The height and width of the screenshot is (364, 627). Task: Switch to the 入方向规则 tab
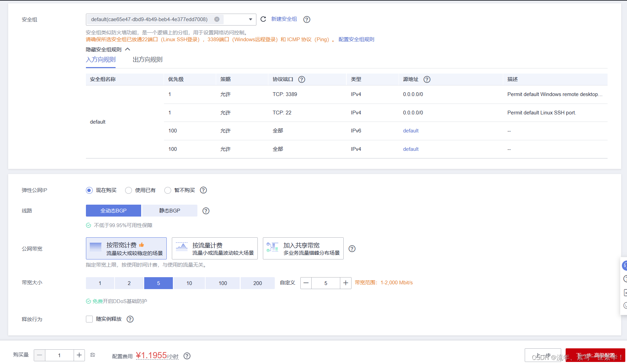[101, 59]
